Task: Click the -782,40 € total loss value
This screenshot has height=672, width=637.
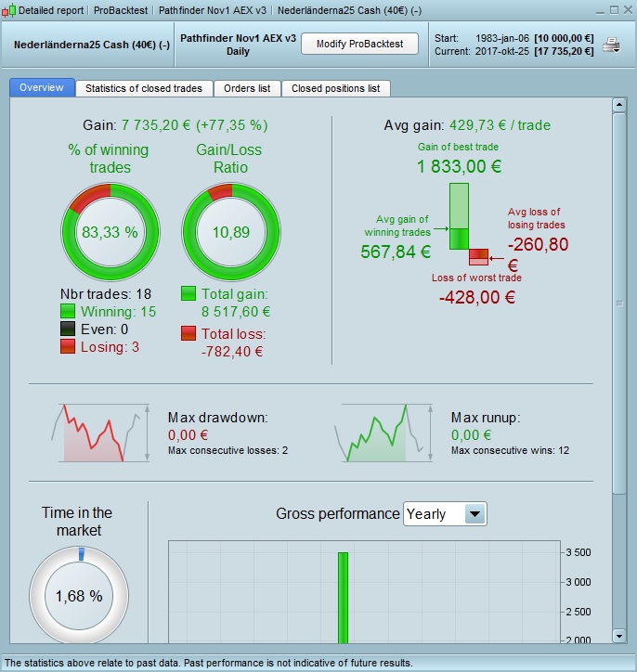Action: click(x=232, y=352)
